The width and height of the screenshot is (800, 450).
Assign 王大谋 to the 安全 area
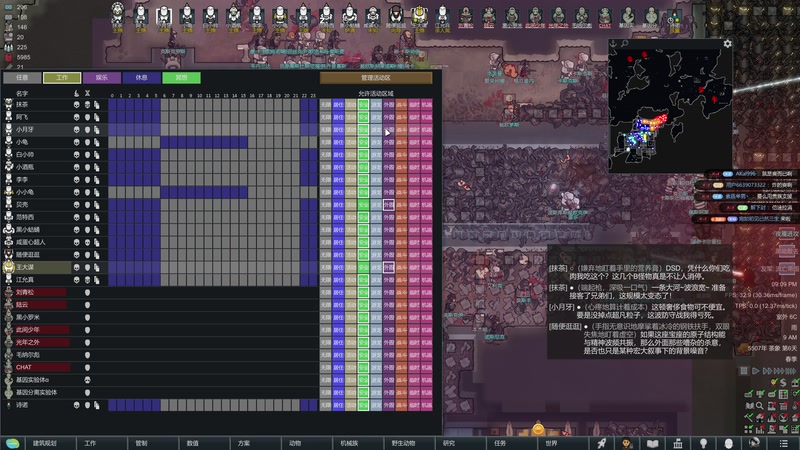[363, 267]
